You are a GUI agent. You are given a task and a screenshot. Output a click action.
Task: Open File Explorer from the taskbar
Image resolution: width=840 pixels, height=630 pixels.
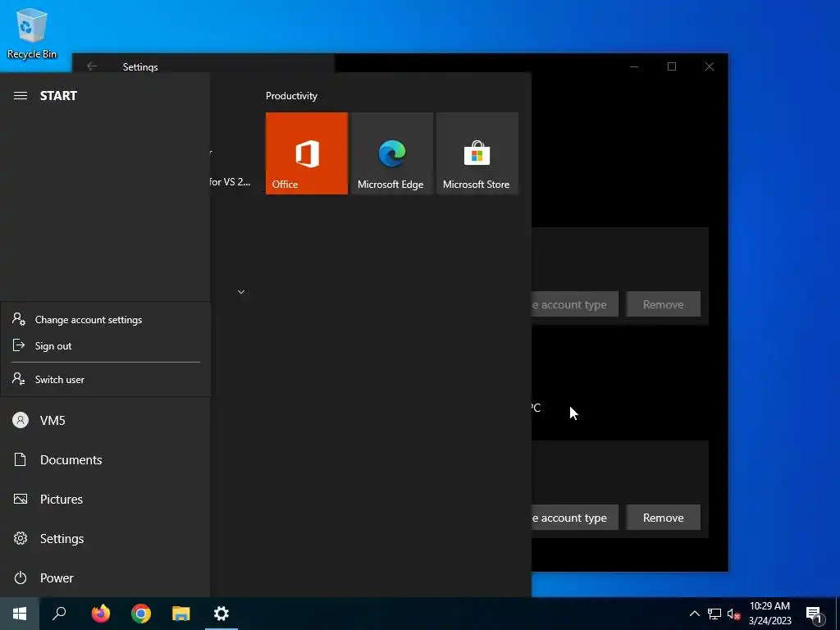click(181, 614)
